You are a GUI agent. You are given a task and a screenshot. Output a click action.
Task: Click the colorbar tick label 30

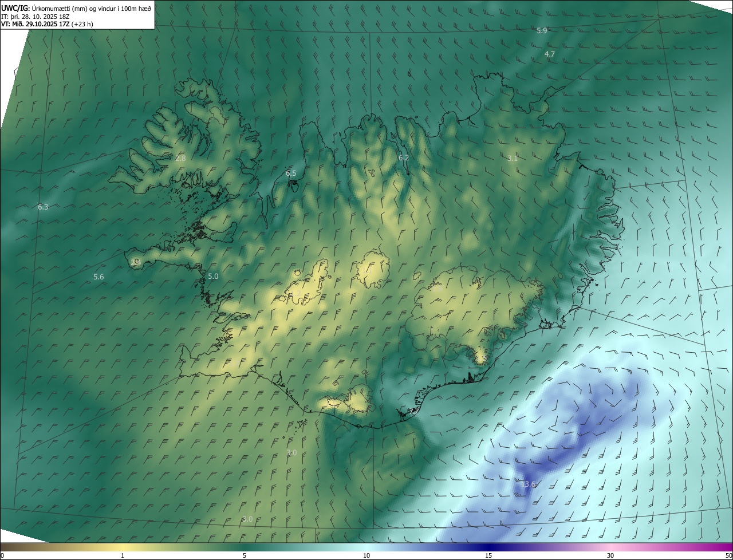pos(610,555)
